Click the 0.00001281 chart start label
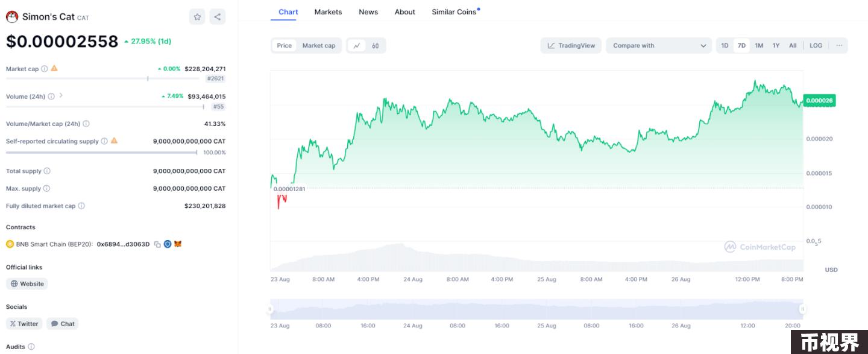The width and height of the screenshot is (868, 354). pyautogui.click(x=289, y=189)
